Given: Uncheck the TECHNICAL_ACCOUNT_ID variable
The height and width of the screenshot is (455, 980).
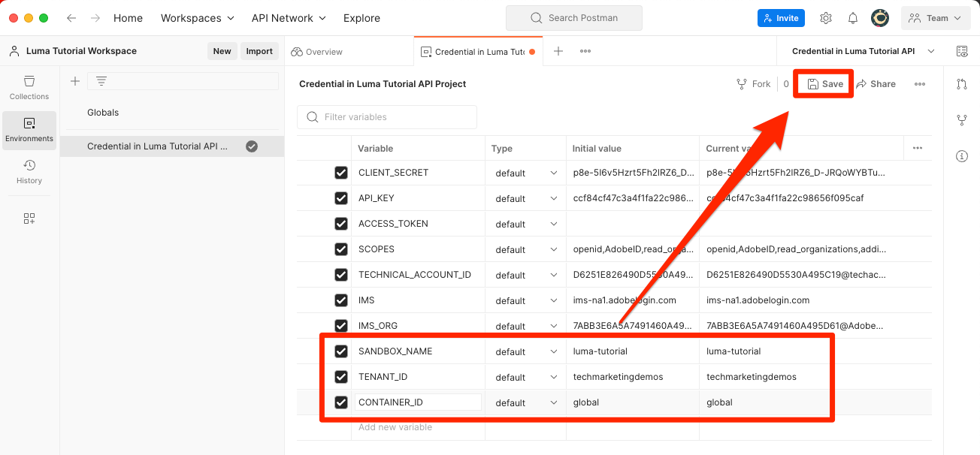Looking at the screenshot, I should (x=341, y=275).
